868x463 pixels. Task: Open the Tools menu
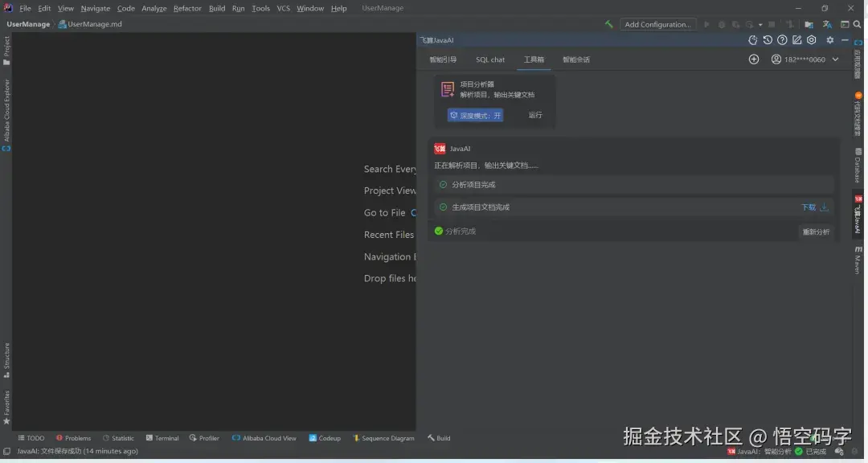point(260,8)
